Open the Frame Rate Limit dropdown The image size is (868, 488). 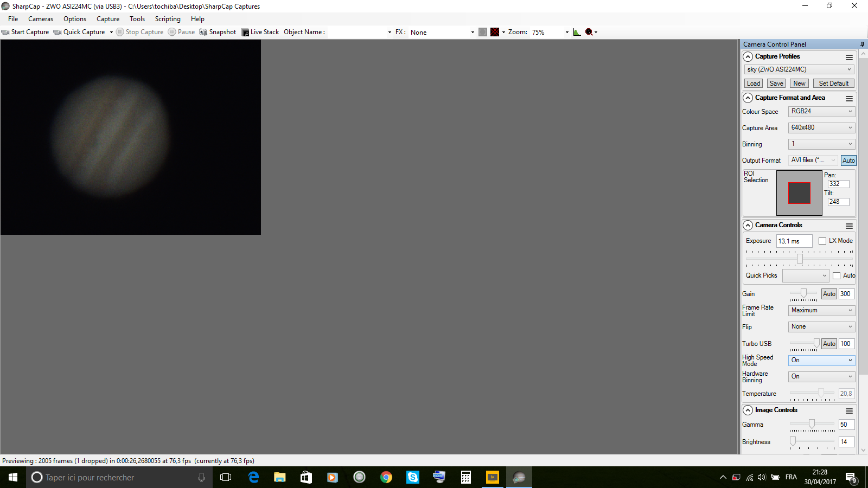click(x=821, y=311)
